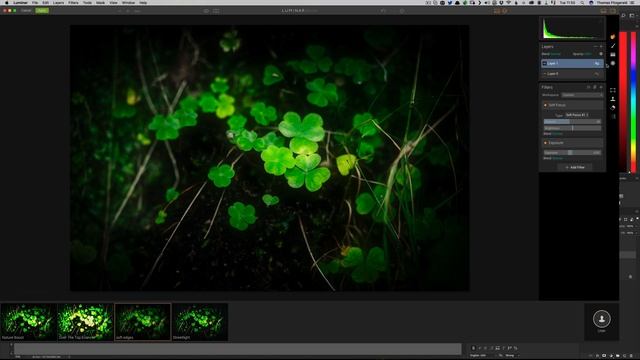640x360 pixels.
Task: Click the clock in macOS menu bar
Action: coord(567,2)
